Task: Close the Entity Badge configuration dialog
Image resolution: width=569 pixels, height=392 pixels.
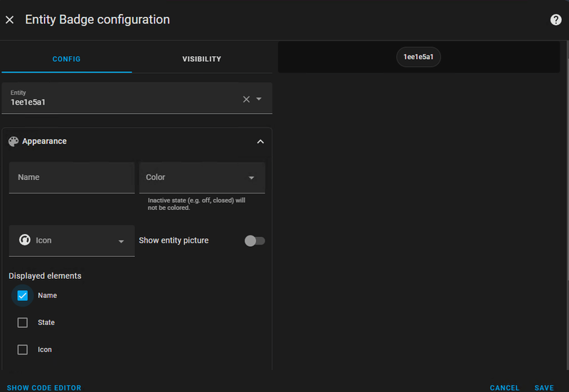Action: coord(10,20)
